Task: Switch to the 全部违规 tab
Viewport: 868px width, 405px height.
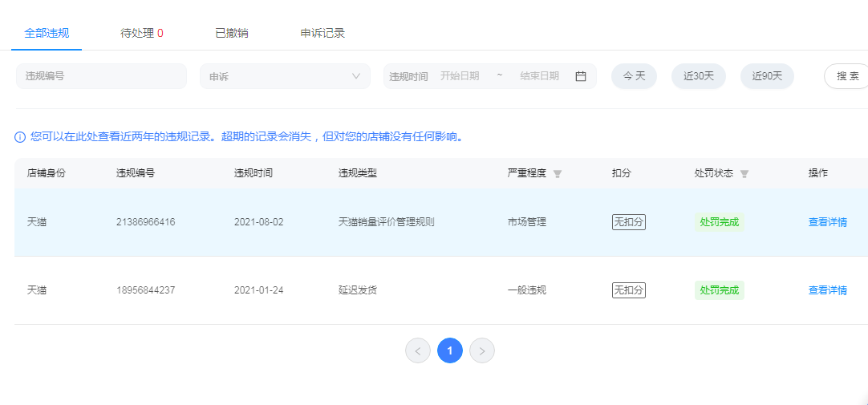Action: tap(47, 33)
